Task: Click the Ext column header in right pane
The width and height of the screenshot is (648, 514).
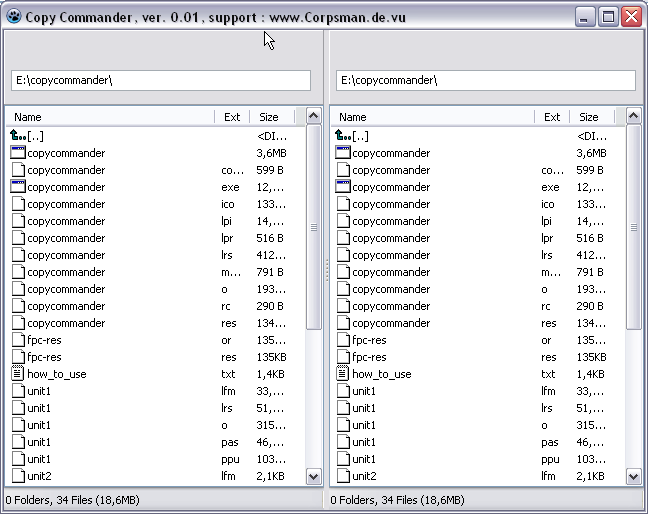Action: (551, 117)
